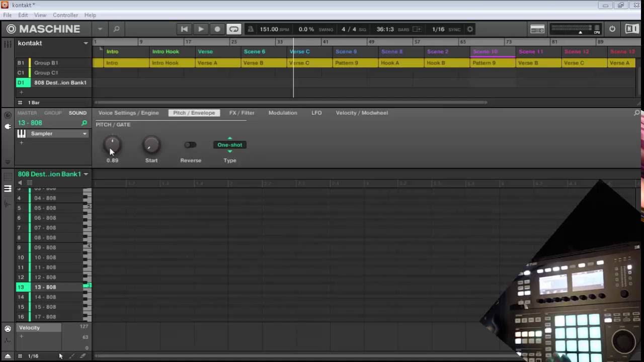Select sound slot 10 - 808

point(49,257)
